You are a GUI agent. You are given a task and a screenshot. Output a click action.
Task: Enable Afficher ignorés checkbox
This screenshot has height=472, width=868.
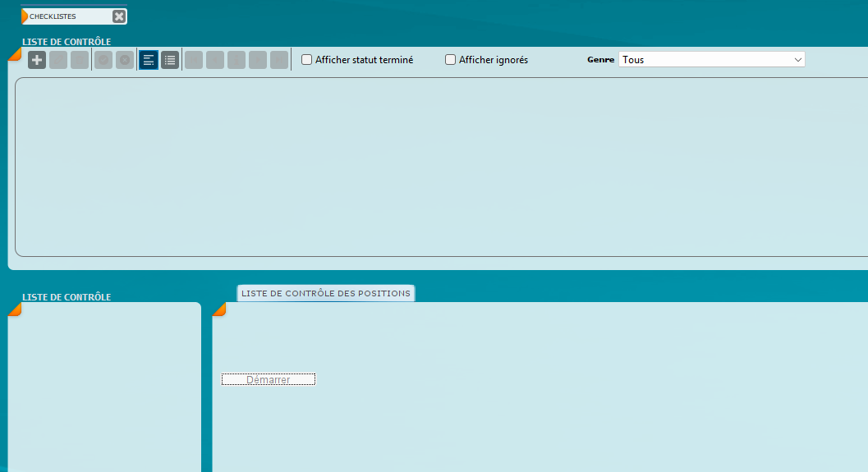451,60
